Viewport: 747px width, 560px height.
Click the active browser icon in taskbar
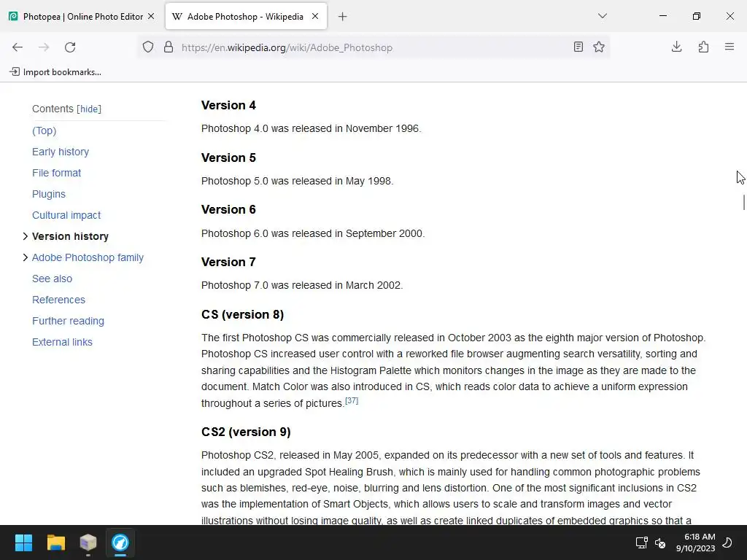pos(120,542)
